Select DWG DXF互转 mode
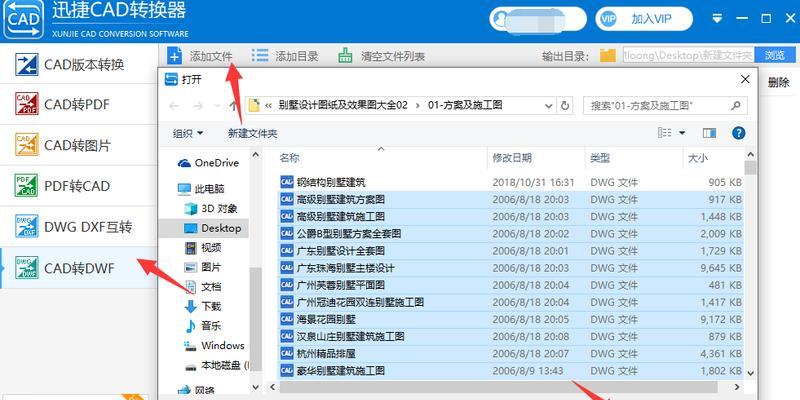800x400 pixels. click(78, 227)
